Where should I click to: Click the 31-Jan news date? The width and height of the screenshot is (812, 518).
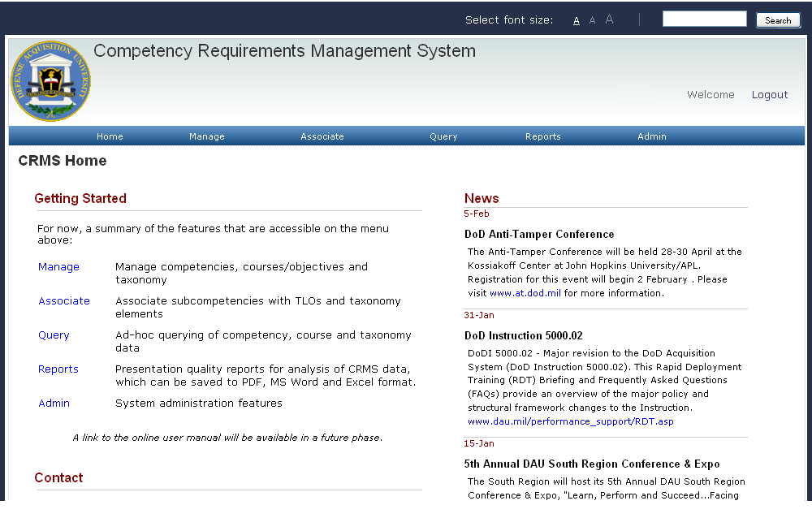pos(479,316)
